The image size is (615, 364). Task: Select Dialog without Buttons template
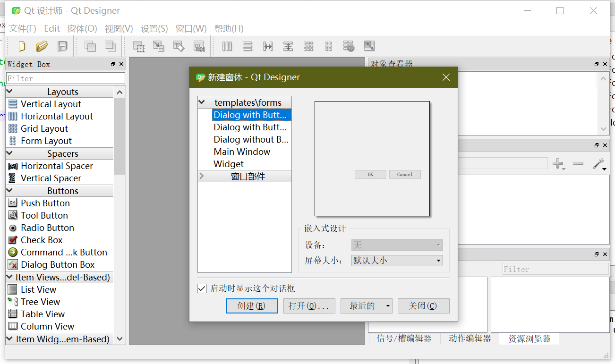point(251,139)
